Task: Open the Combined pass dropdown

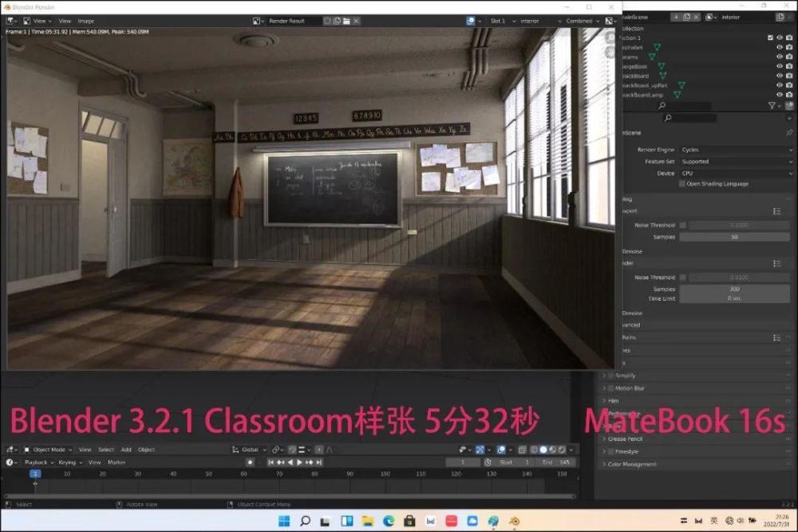Action: pos(583,21)
